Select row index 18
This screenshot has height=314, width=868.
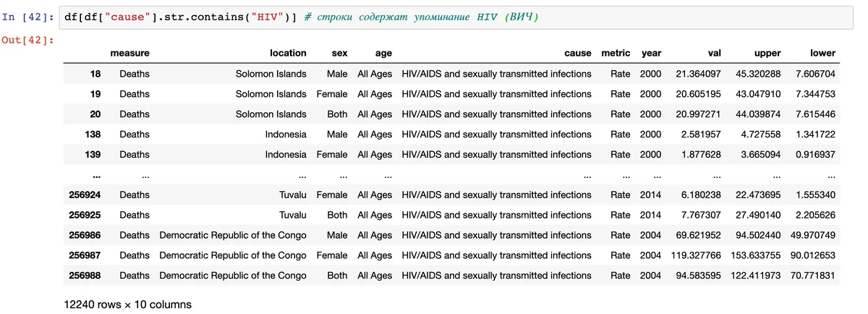coord(95,73)
